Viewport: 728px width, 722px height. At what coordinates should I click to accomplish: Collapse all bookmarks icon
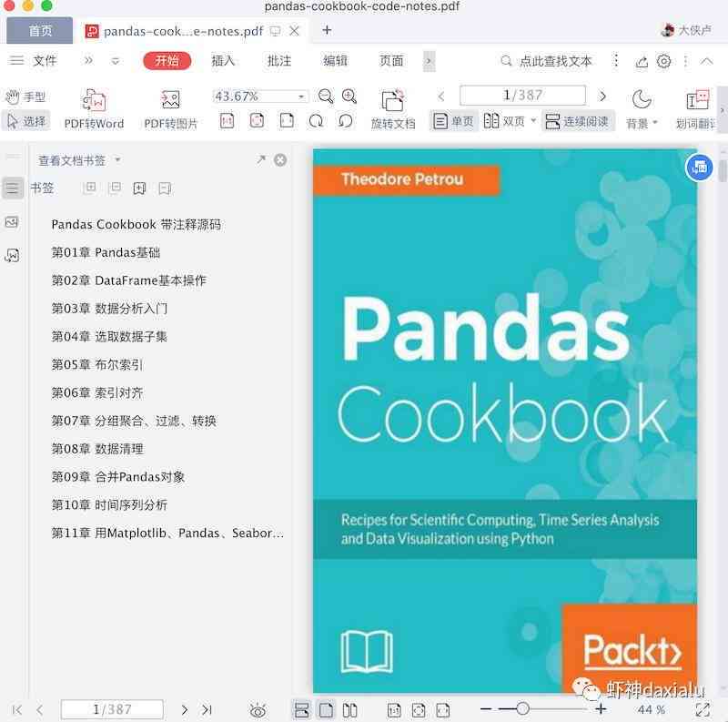[x=115, y=188]
